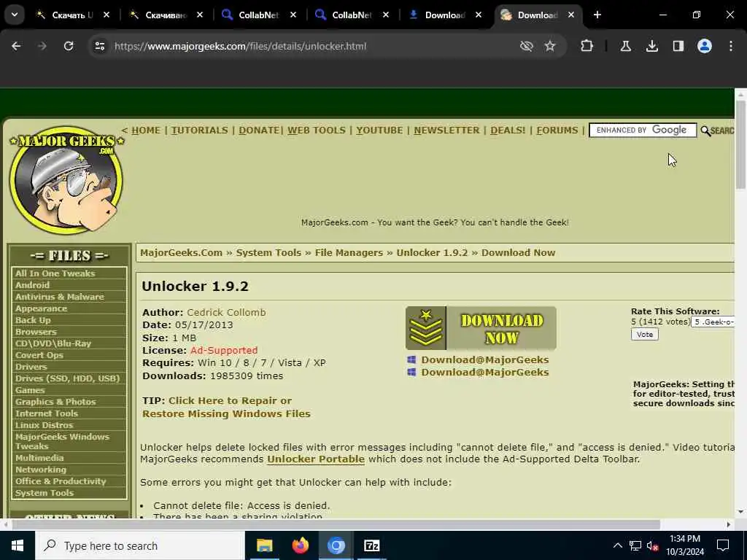Image resolution: width=747 pixels, height=560 pixels.
Task: Open Graphics & Photos category
Action: (55, 402)
